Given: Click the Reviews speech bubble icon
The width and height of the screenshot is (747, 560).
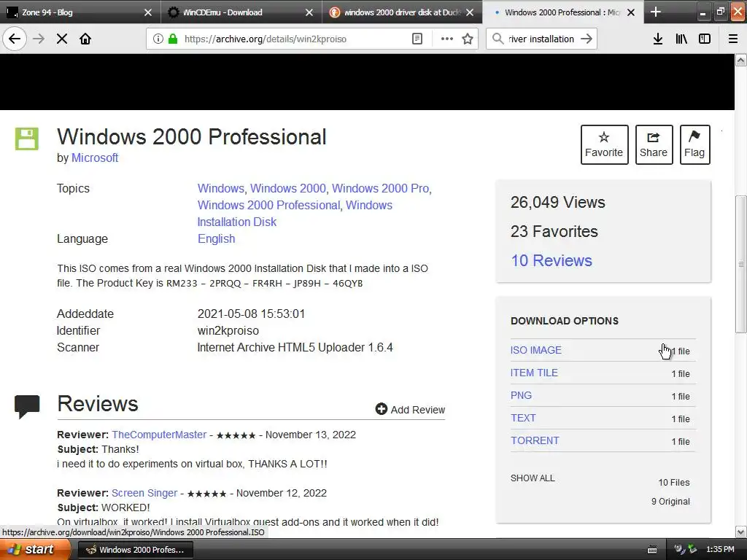Looking at the screenshot, I should [x=27, y=407].
